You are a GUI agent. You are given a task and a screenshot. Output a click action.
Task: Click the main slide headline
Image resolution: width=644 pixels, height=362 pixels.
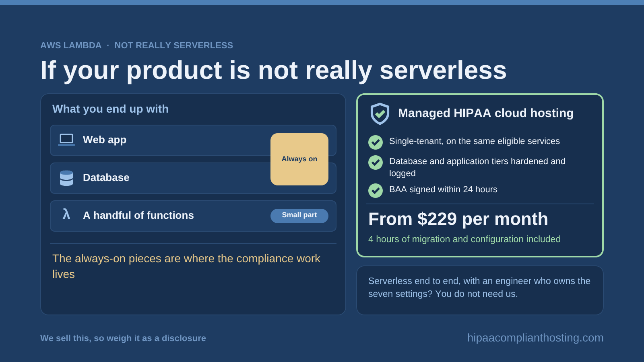click(273, 71)
